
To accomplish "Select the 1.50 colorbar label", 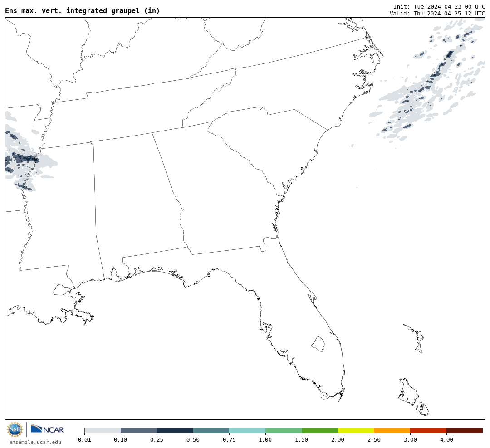I will coord(302,439).
